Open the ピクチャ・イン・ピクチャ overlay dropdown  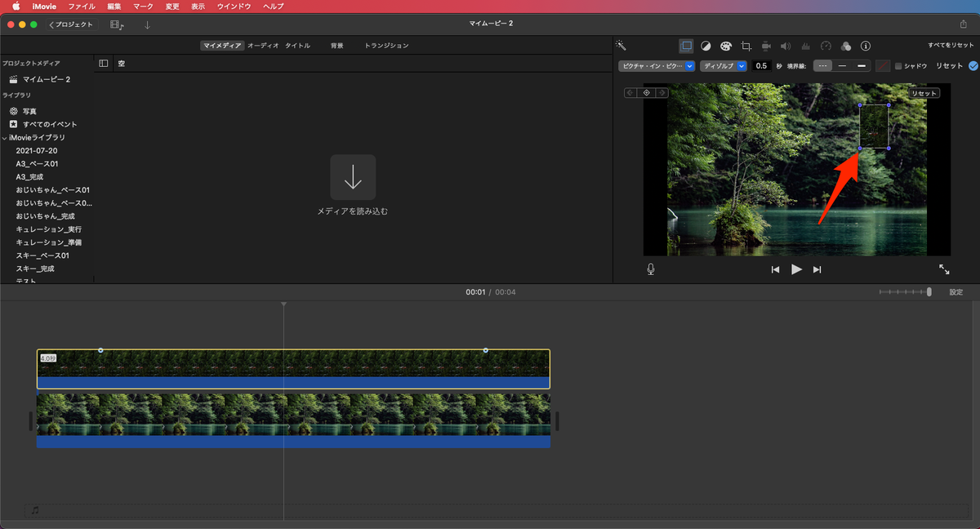(x=657, y=66)
